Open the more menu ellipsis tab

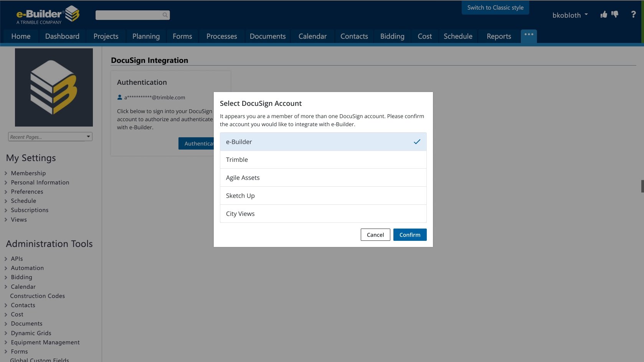click(529, 36)
